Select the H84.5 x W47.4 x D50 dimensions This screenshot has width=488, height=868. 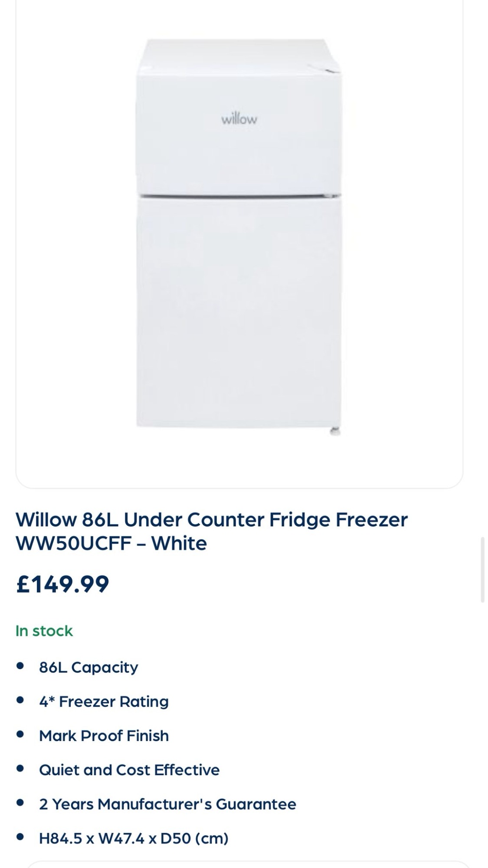[x=134, y=838]
